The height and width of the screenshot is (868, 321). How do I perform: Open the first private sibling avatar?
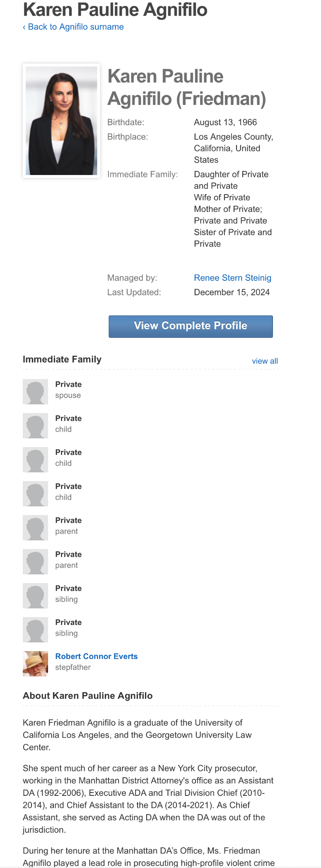tap(35, 596)
